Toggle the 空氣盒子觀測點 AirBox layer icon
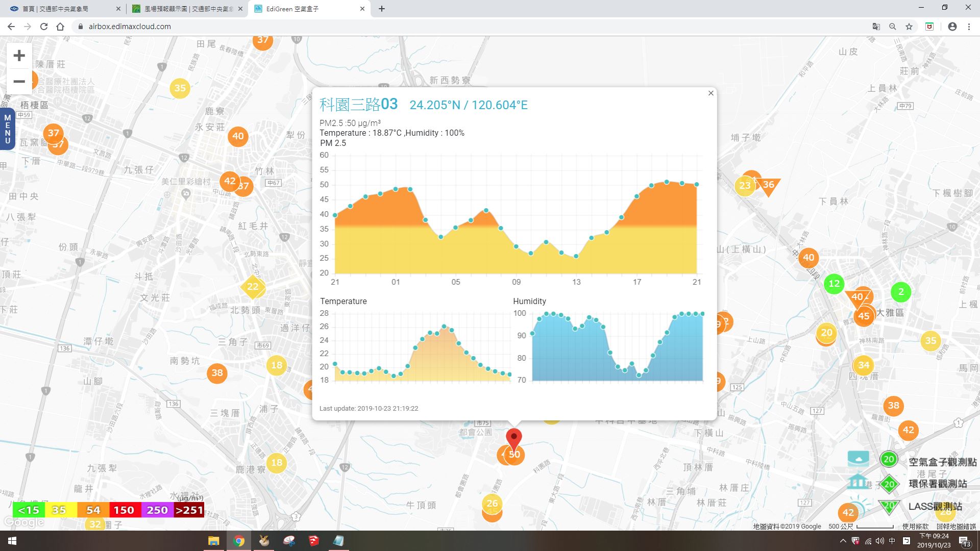Viewport: 980px width, 551px height. click(x=858, y=458)
